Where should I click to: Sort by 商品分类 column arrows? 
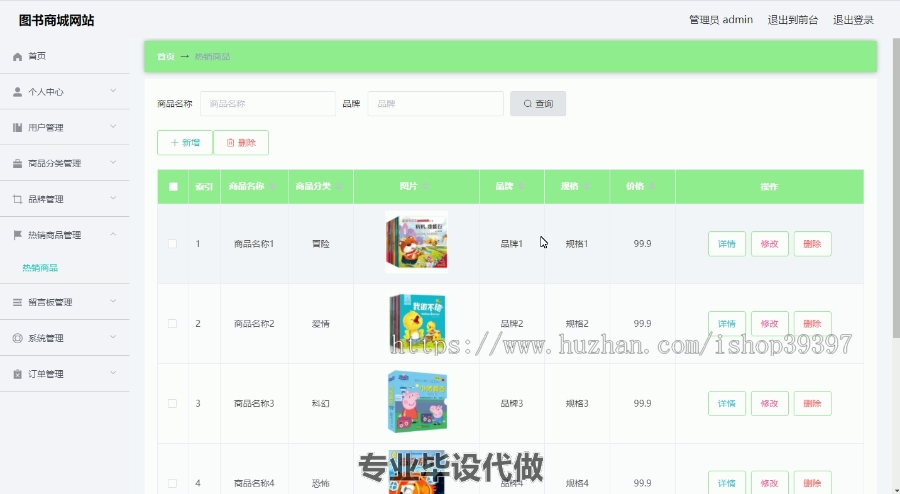(339, 186)
